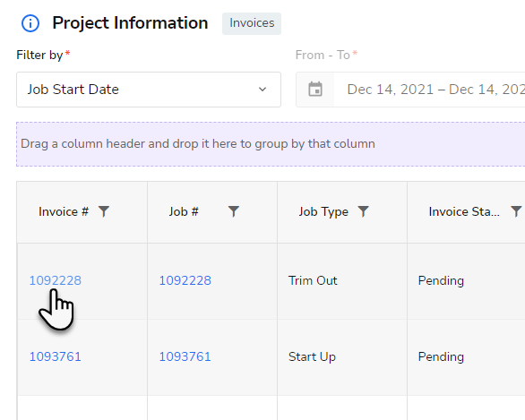The width and height of the screenshot is (525, 420).
Task: Open invoice number 1093761 link
Action: tap(56, 356)
